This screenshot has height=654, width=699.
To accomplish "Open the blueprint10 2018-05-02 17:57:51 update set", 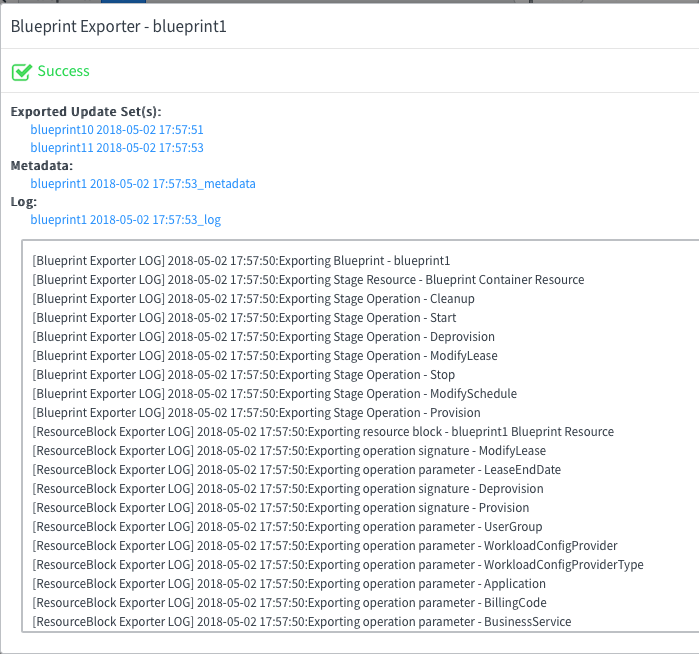I will point(117,130).
